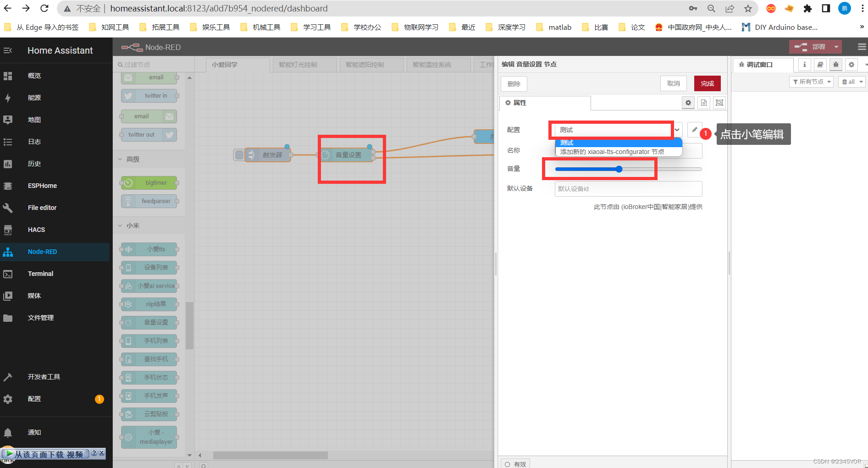The image size is (868, 468).
Task: Open node appearance icon in edit panel
Action: [719, 103]
